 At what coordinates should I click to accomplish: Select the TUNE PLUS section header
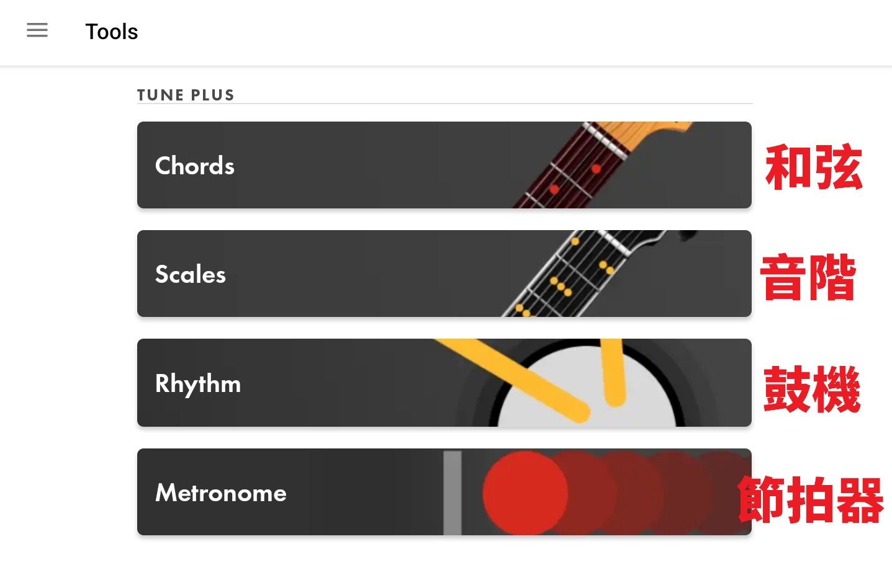(186, 94)
